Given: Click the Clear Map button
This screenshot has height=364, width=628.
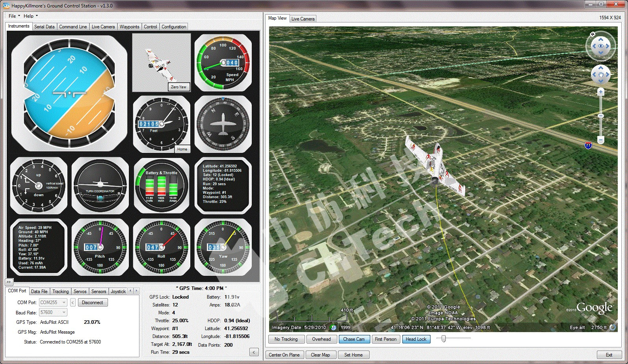Looking at the screenshot, I should (320, 355).
